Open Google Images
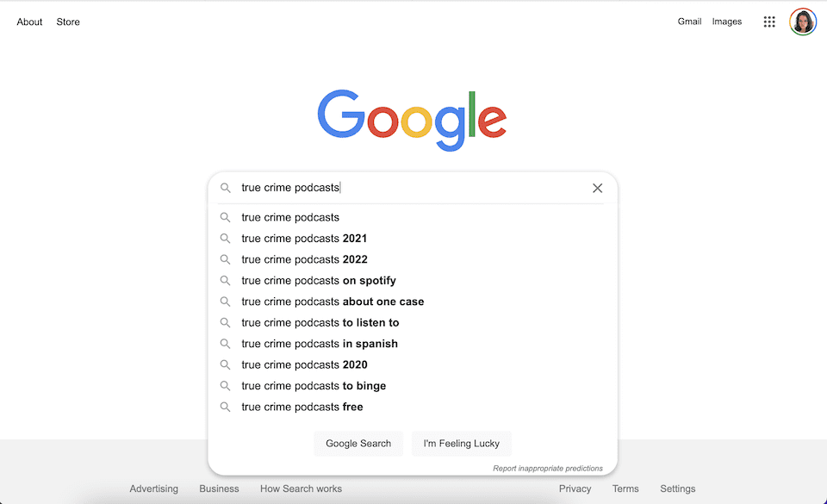This screenshot has width=827, height=504. (x=727, y=22)
